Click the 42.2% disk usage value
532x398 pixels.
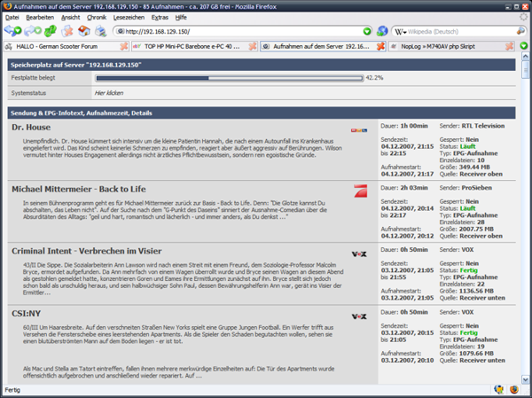(374, 78)
